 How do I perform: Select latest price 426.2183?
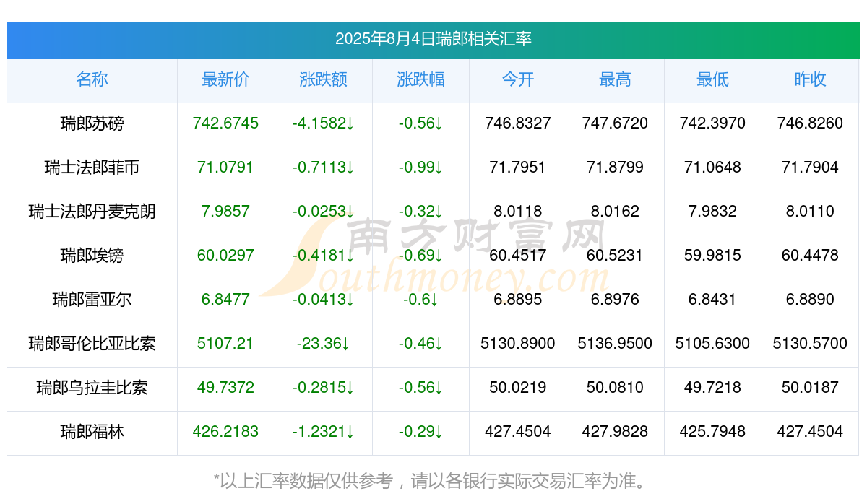point(225,431)
